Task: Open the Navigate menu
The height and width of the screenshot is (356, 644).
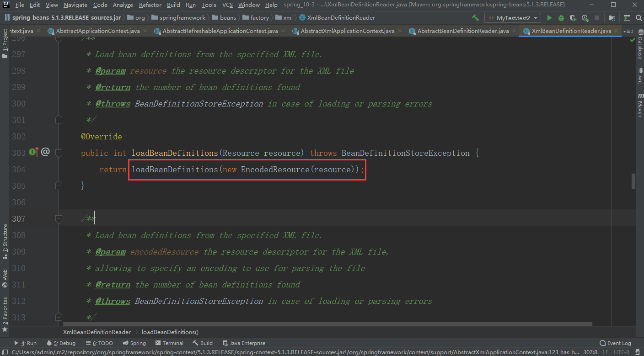Action: [x=75, y=5]
